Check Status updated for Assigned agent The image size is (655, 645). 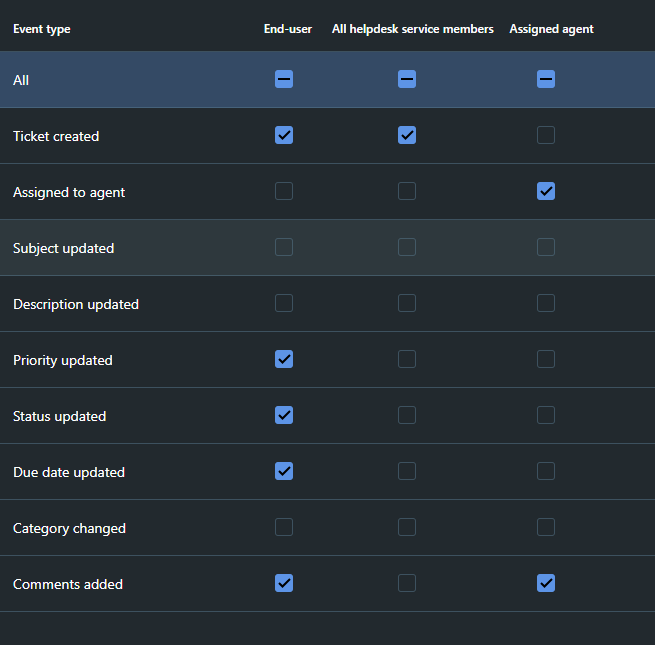546,415
